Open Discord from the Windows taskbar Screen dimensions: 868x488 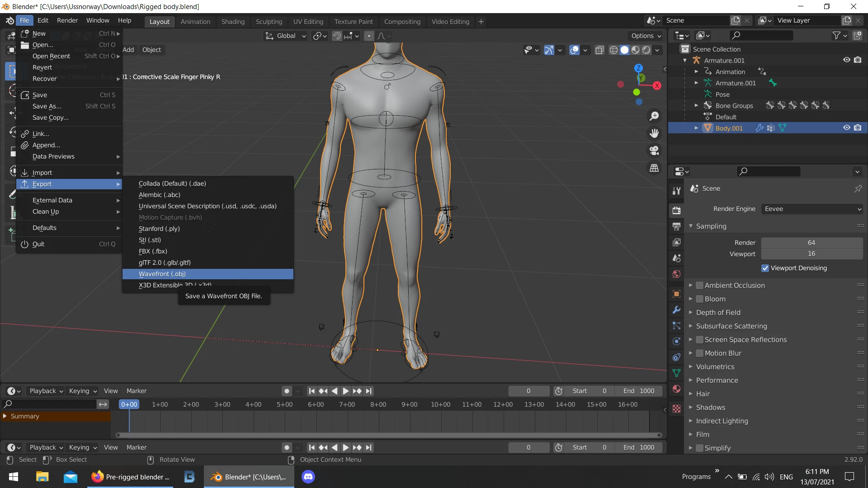tap(308, 477)
